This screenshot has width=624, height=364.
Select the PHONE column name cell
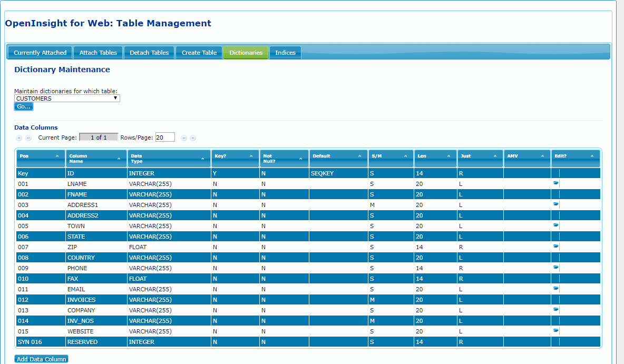click(96, 268)
